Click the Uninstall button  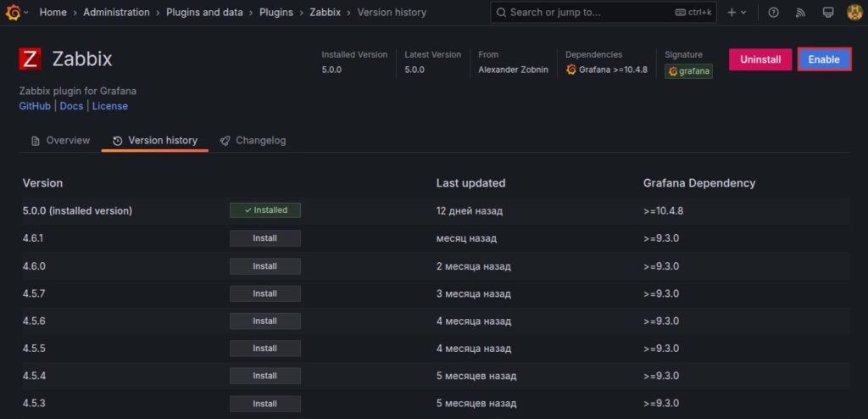[x=760, y=59]
